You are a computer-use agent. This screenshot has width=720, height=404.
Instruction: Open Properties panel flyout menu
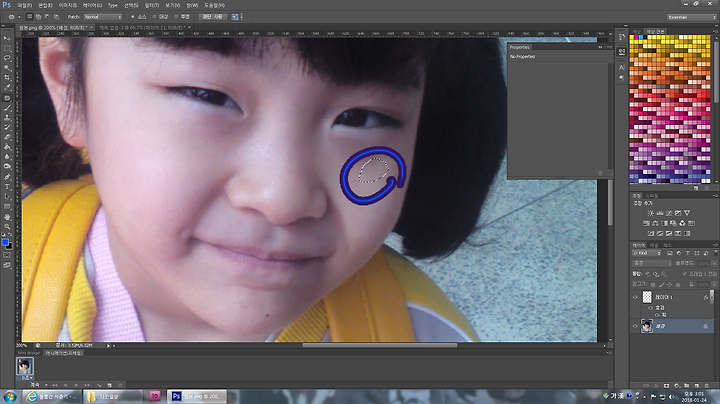[609, 47]
